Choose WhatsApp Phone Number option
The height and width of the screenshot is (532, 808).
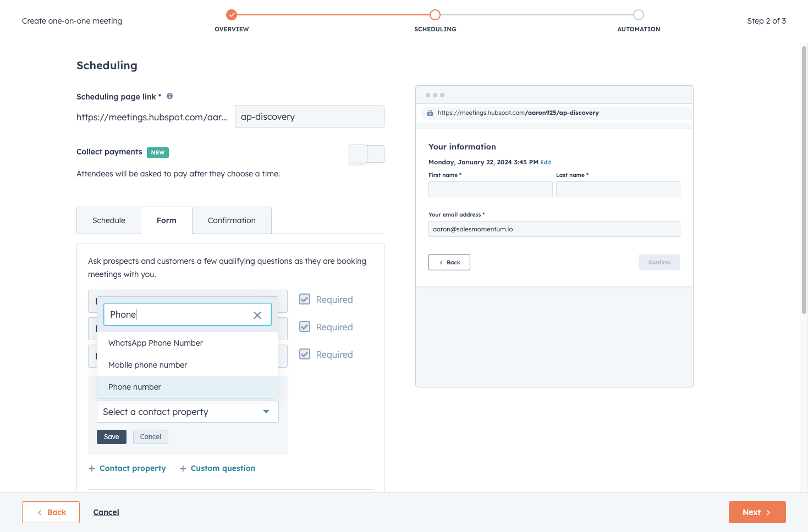(x=188, y=343)
